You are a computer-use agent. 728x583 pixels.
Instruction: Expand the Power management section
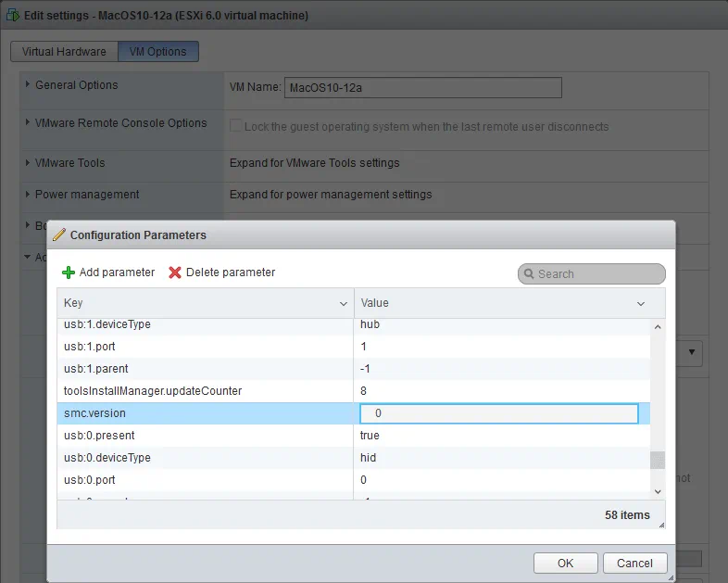click(28, 194)
